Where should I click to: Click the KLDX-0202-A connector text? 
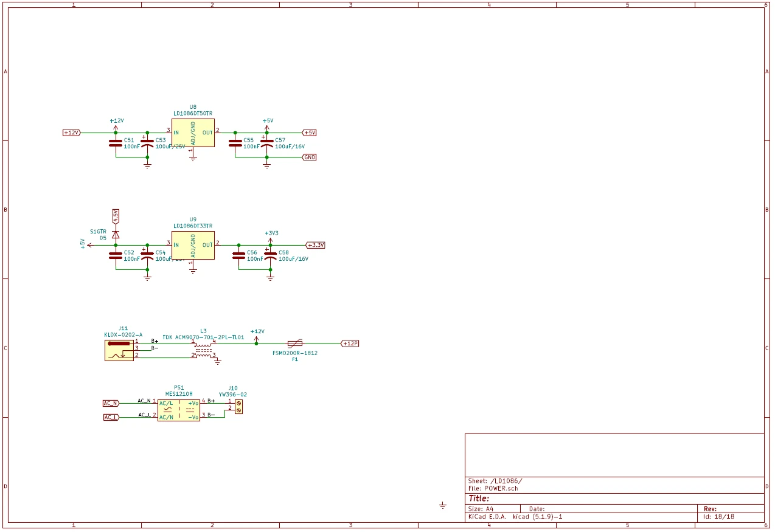pyautogui.click(x=123, y=335)
